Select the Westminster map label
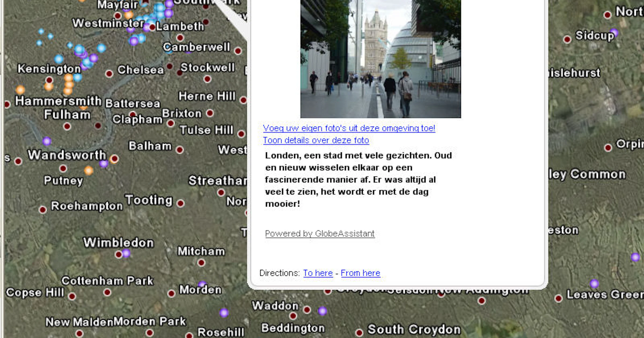The height and width of the screenshot is (338, 644). coord(108,23)
